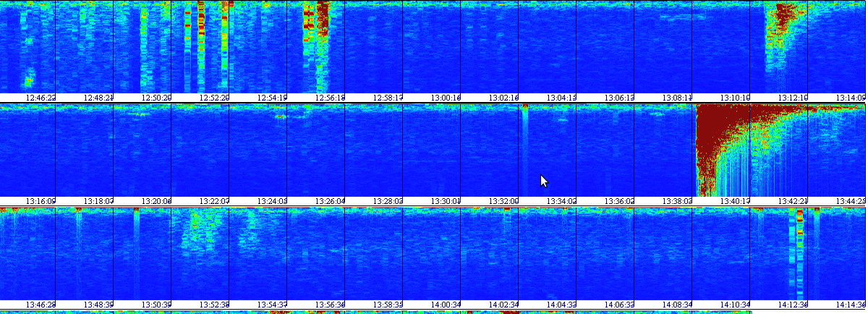Click the 13:30 time label
868x314 pixels.
446,201
